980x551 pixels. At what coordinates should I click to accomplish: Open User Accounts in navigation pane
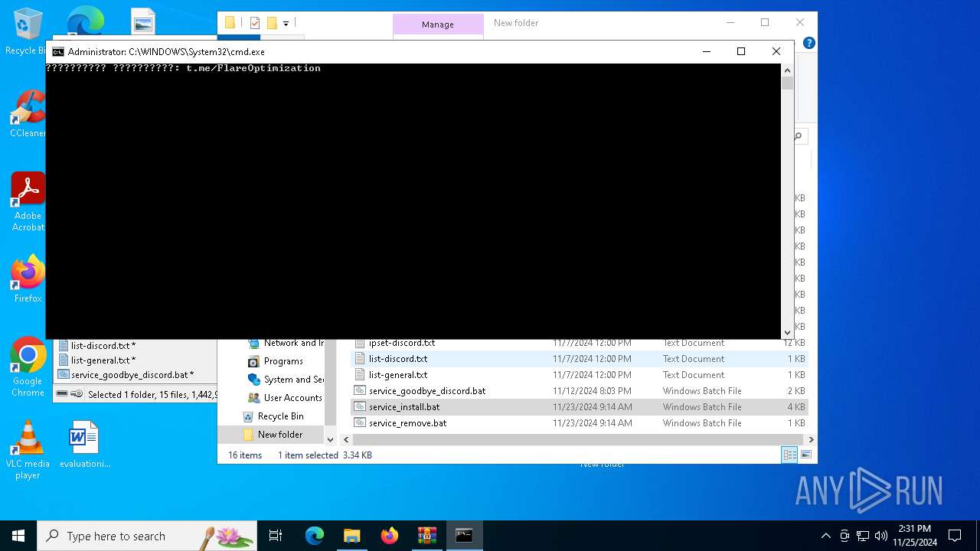285,398
